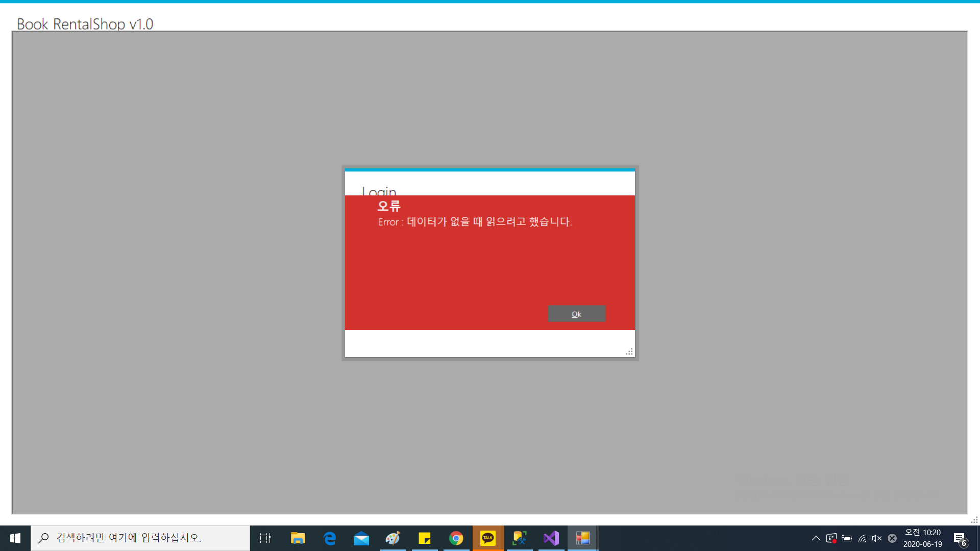Open the Windows Start menu
Image resolution: width=980 pixels, height=551 pixels.
coord(15,538)
